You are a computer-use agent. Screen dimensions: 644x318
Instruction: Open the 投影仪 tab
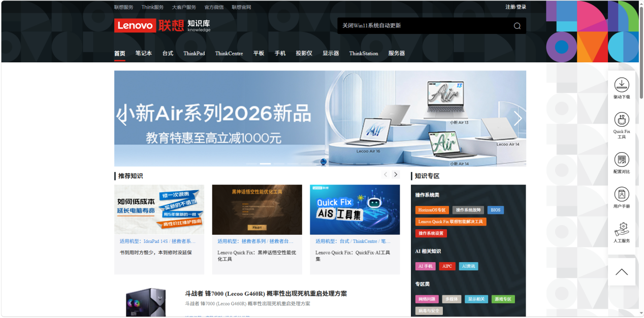pyautogui.click(x=304, y=53)
